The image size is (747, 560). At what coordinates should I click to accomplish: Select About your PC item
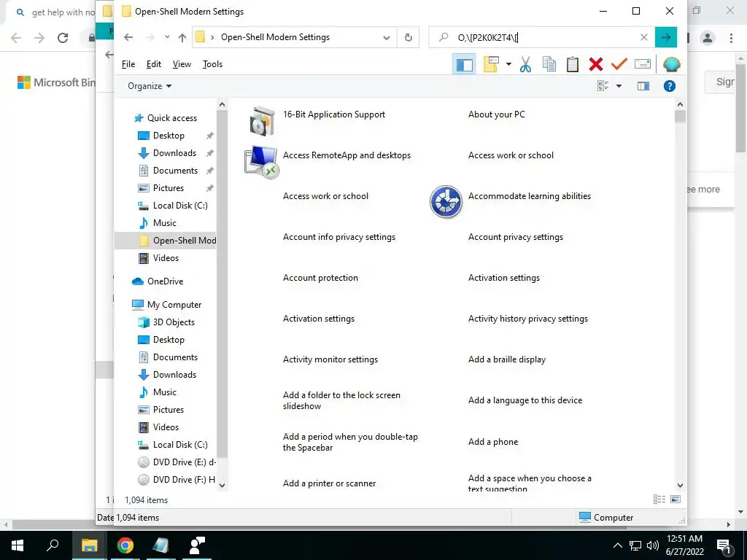click(x=496, y=114)
